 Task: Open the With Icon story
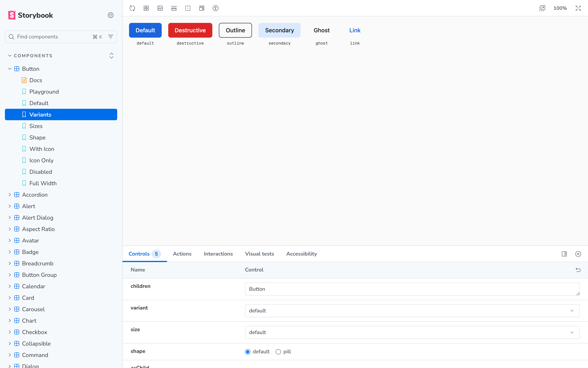point(61,149)
